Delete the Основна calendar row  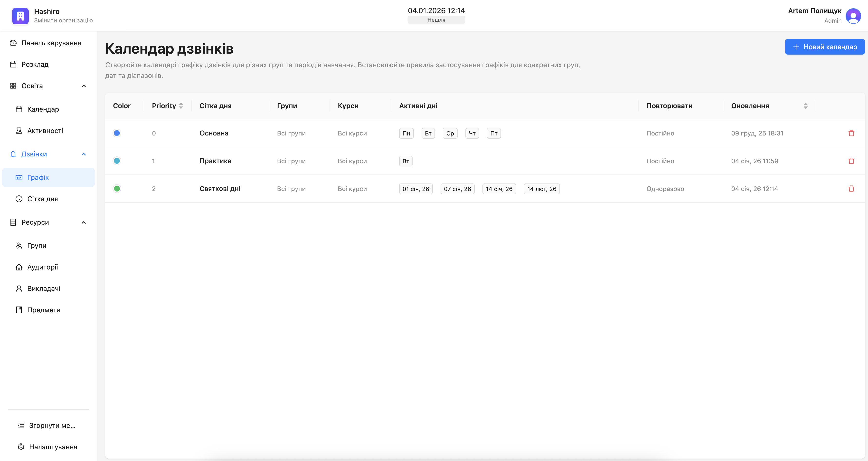click(851, 133)
